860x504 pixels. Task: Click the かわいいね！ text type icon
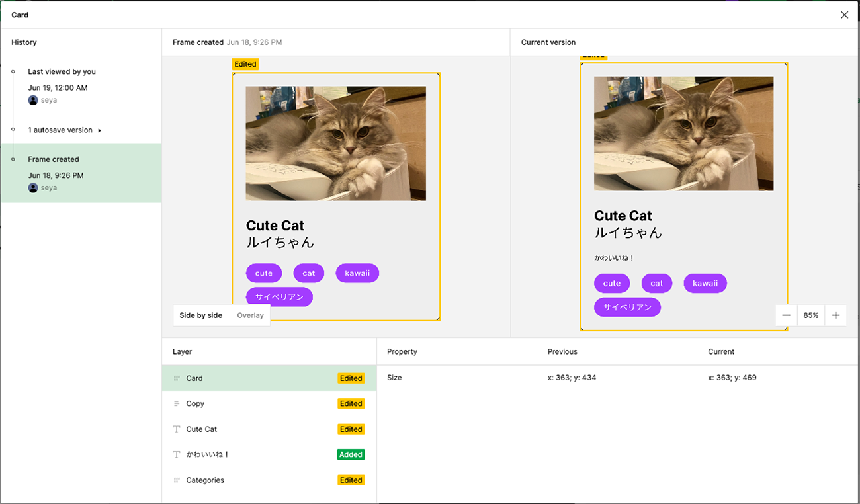coord(177,454)
